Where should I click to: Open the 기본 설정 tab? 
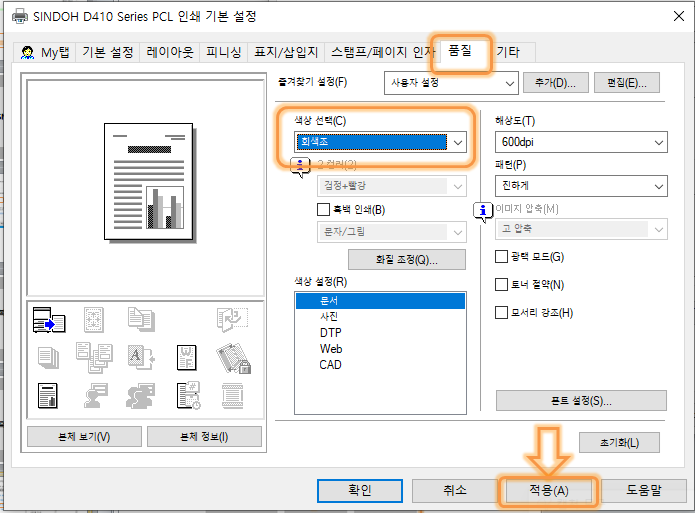click(x=108, y=52)
